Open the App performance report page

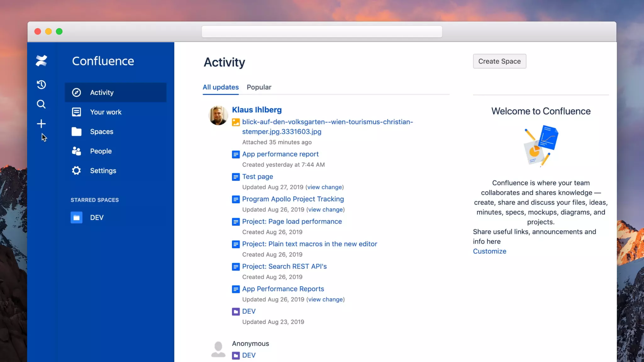pyautogui.click(x=280, y=154)
